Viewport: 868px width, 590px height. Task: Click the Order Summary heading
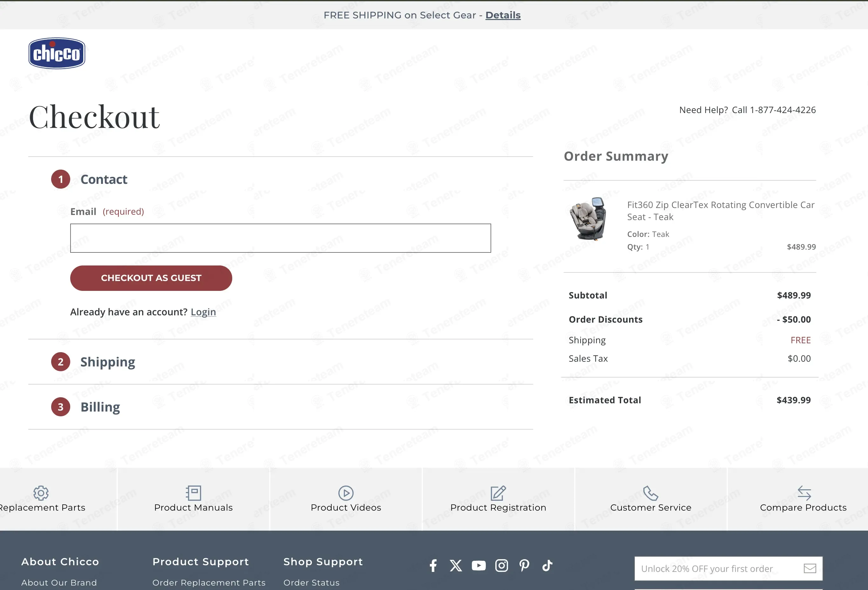616,156
